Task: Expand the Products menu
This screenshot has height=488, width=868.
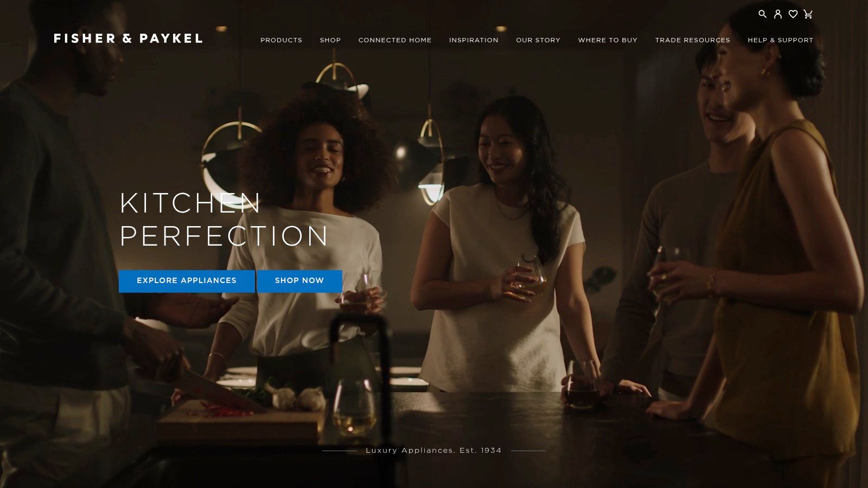Action: [281, 40]
